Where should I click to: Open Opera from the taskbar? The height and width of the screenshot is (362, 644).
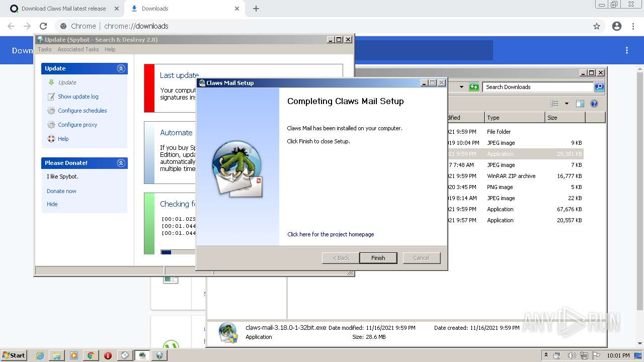click(x=108, y=355)
